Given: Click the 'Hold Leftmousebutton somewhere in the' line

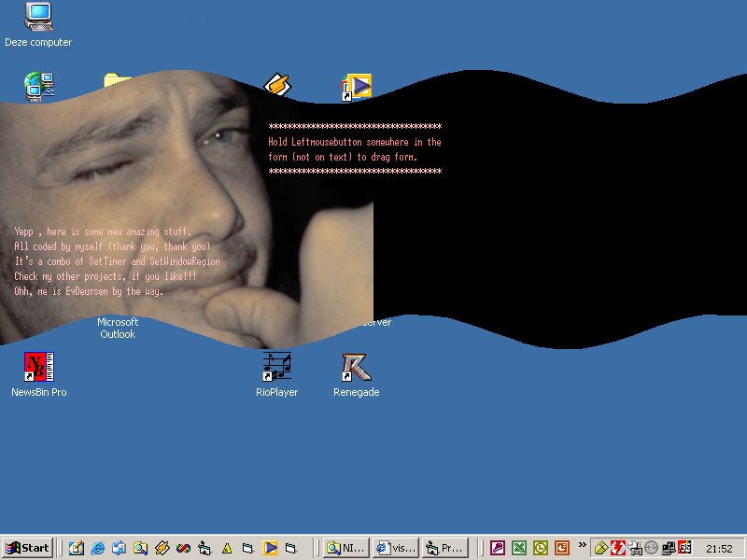Looking at the screenshot, I should click(355, 142).
